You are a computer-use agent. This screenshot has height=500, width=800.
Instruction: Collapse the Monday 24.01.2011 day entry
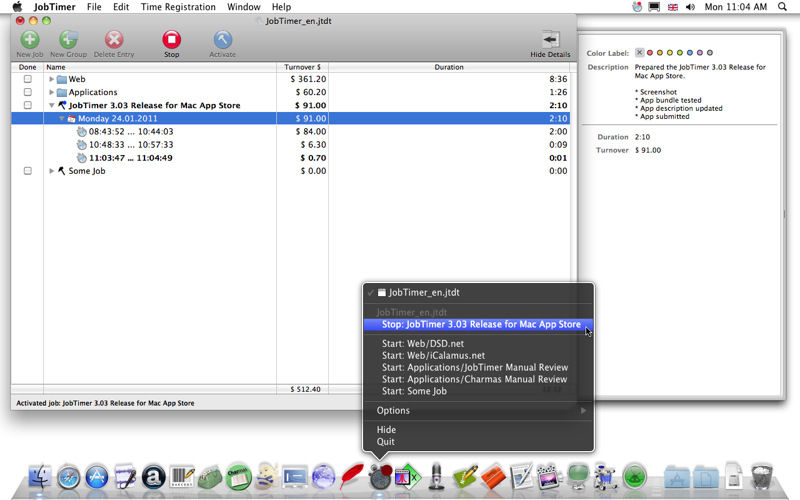61,118
